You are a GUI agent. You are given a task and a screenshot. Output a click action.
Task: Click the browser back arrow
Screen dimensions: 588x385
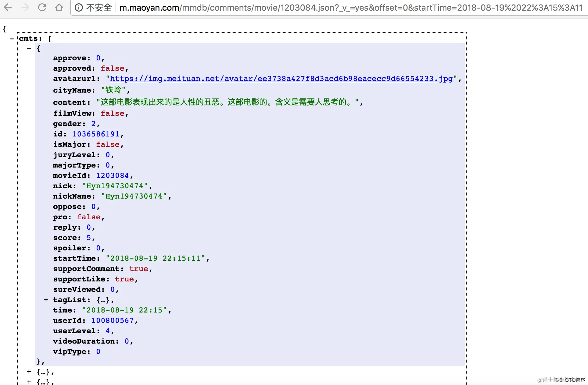coord(8,7)
